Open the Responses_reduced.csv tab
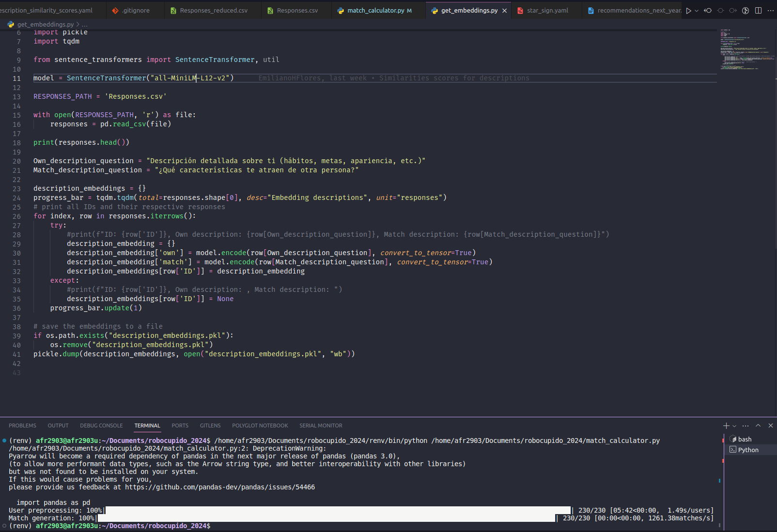Image resolution: width=777 pixels, height=532 pixels. 213,10
